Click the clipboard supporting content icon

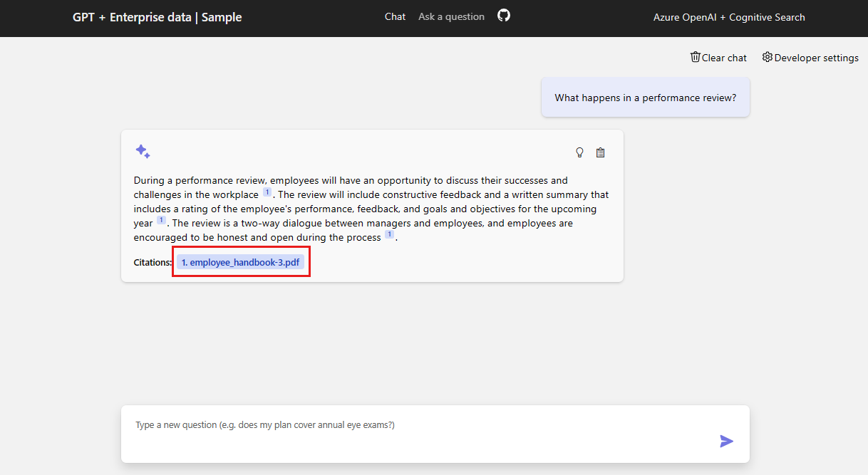click(x=600, y=152)
